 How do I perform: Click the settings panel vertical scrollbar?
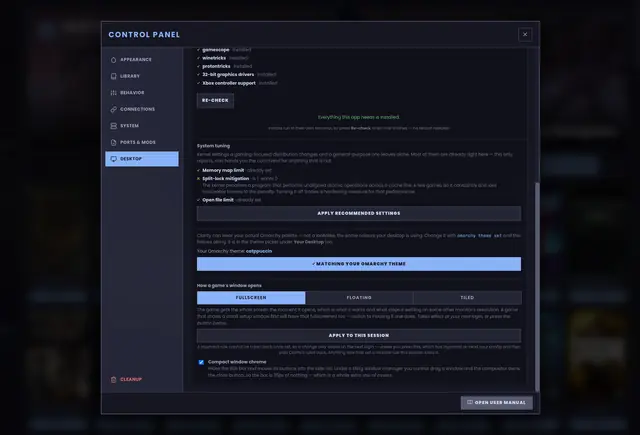coord(537,287)
